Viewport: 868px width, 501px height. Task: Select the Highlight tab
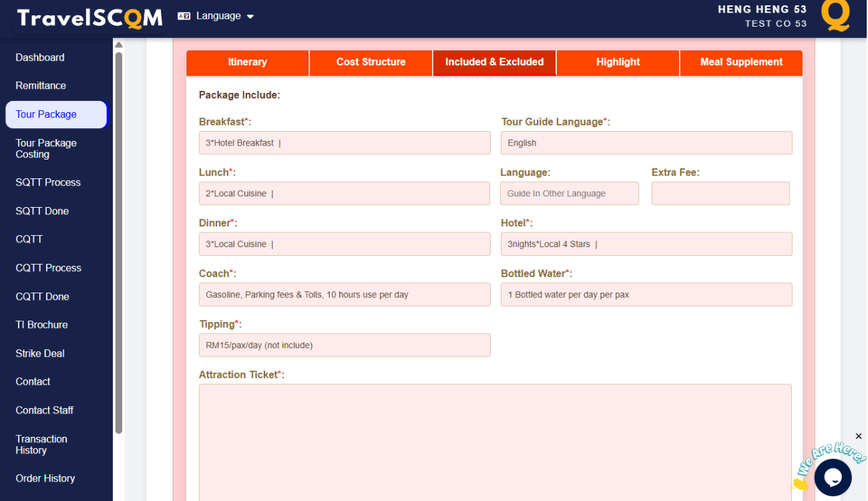pyautogui.click(x=618, y=62)
